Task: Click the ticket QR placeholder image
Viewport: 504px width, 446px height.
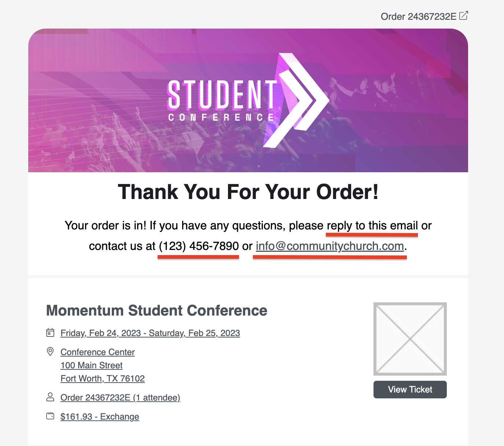Action: [x=410, y=339]
